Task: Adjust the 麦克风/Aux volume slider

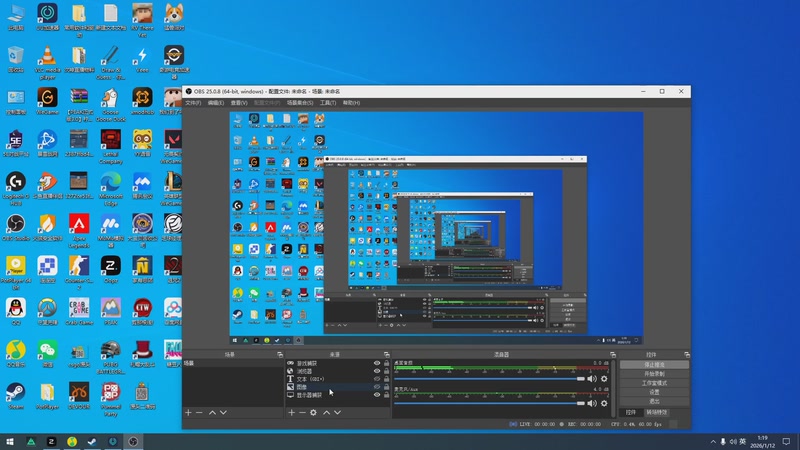Action: [x=489, y=403]
